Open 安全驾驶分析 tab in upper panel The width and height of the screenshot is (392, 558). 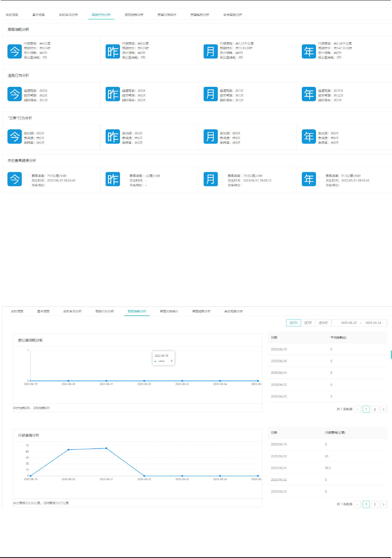[233, 15]
